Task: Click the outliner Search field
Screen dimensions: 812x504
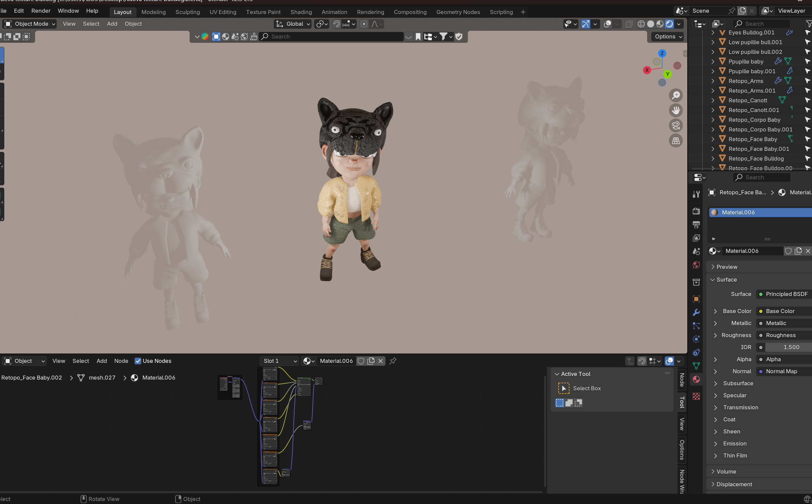Action: [762, 24]
